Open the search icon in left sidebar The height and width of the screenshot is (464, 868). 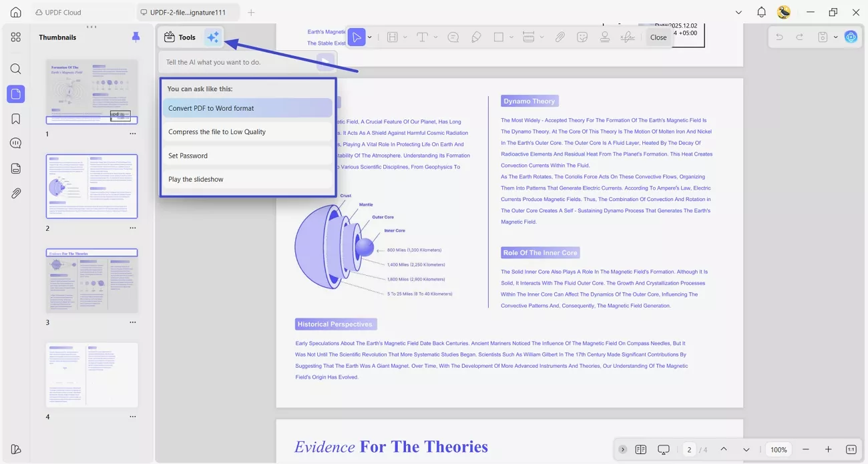click(16, 69)
